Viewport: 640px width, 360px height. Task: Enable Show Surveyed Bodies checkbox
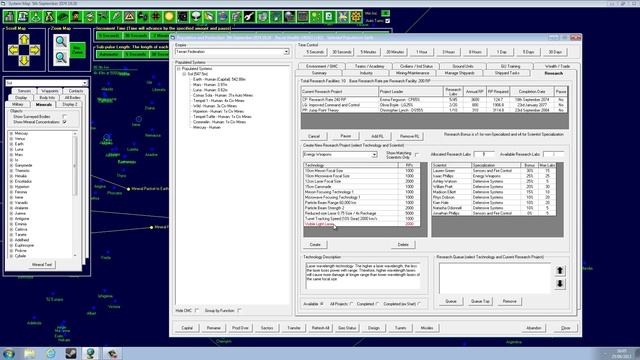[x=64, y=117]
